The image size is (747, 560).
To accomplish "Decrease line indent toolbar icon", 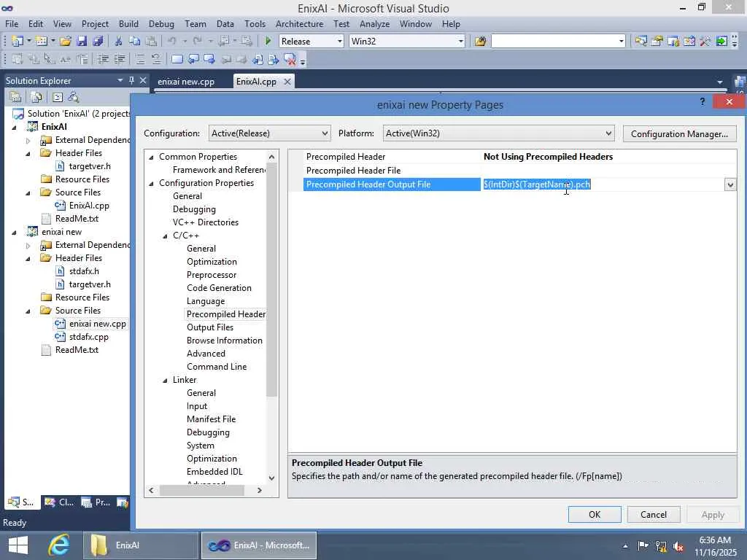I will pos(102,60).
